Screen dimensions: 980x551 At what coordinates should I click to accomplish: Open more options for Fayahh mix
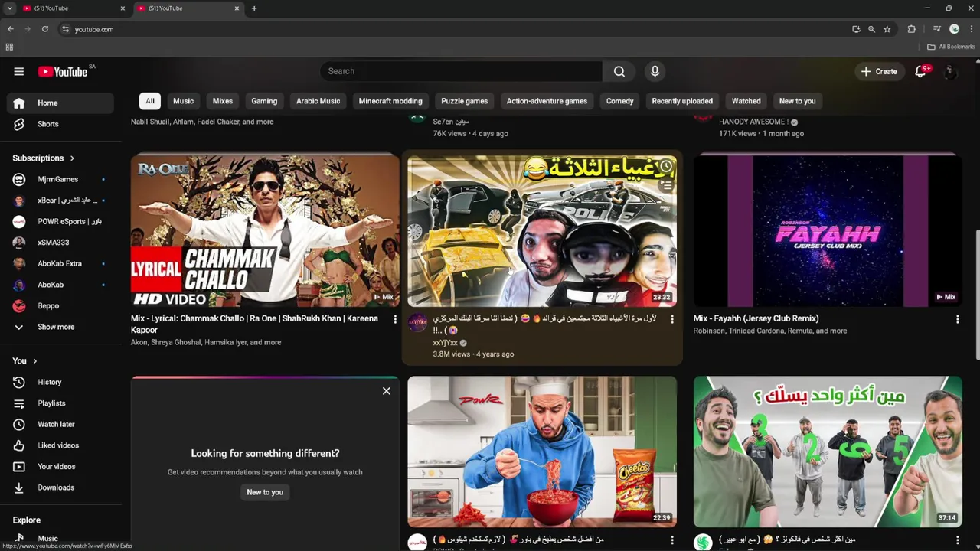click(957, 319)
